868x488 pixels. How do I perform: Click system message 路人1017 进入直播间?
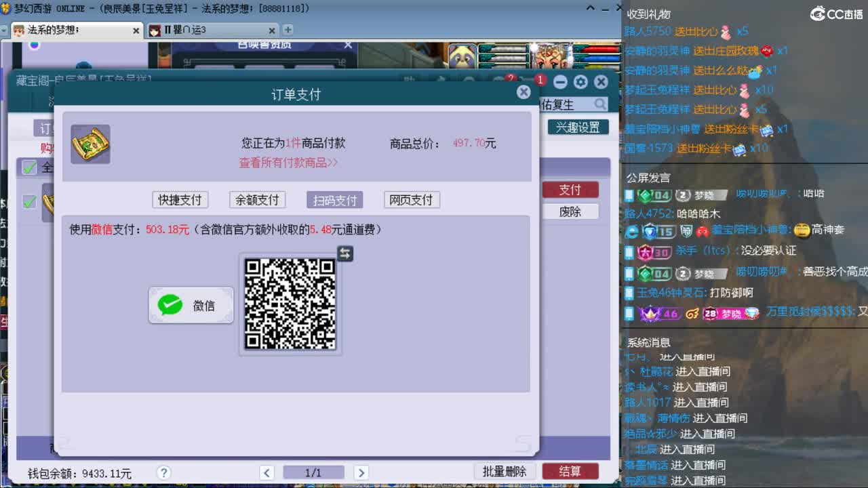tap(677, 403)
